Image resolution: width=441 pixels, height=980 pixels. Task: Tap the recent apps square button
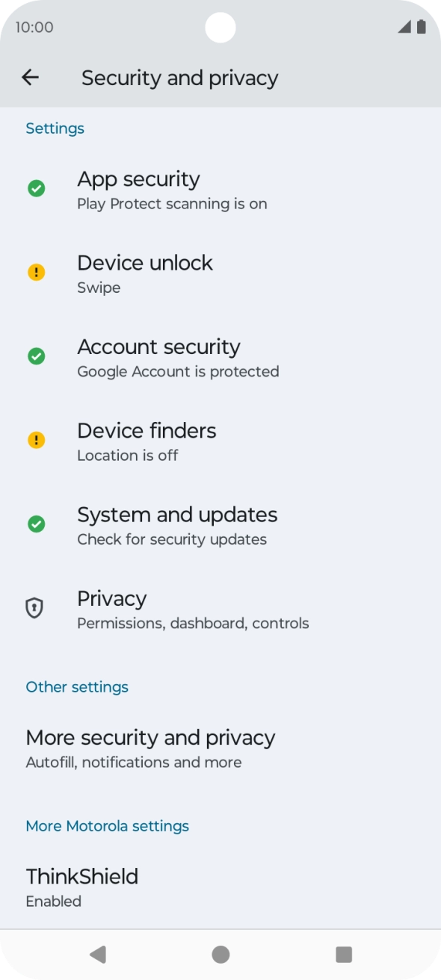click(x=343, y=954)
